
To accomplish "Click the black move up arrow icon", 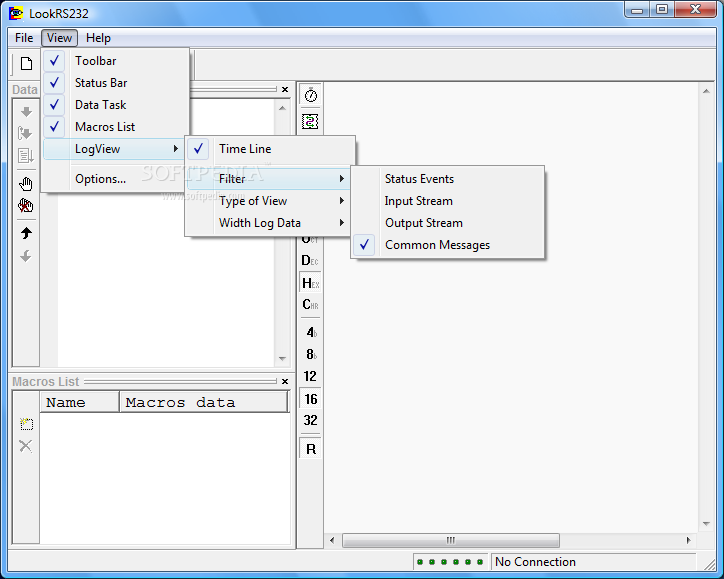I will (x=26, y=233).
